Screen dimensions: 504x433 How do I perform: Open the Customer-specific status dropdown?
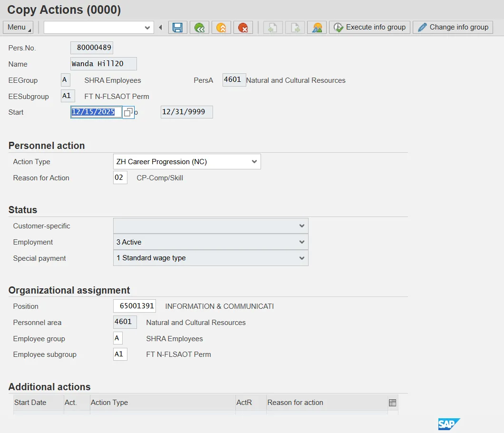[301, 226]
